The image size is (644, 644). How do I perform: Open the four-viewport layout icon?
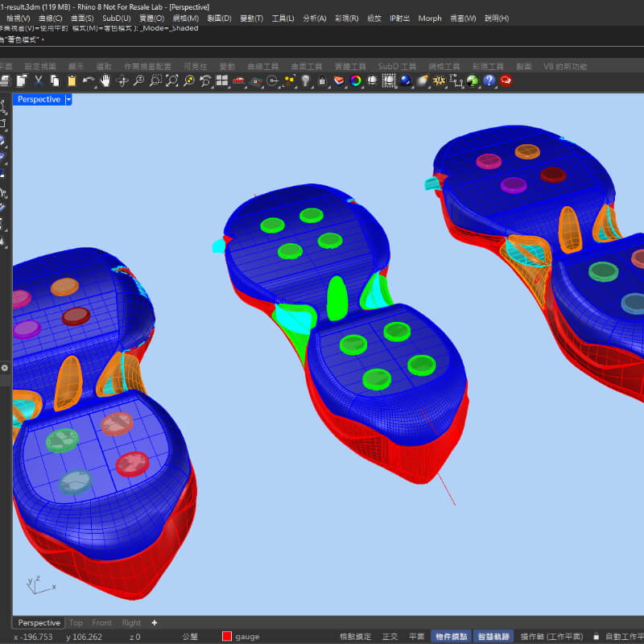[x=221, y=80]
